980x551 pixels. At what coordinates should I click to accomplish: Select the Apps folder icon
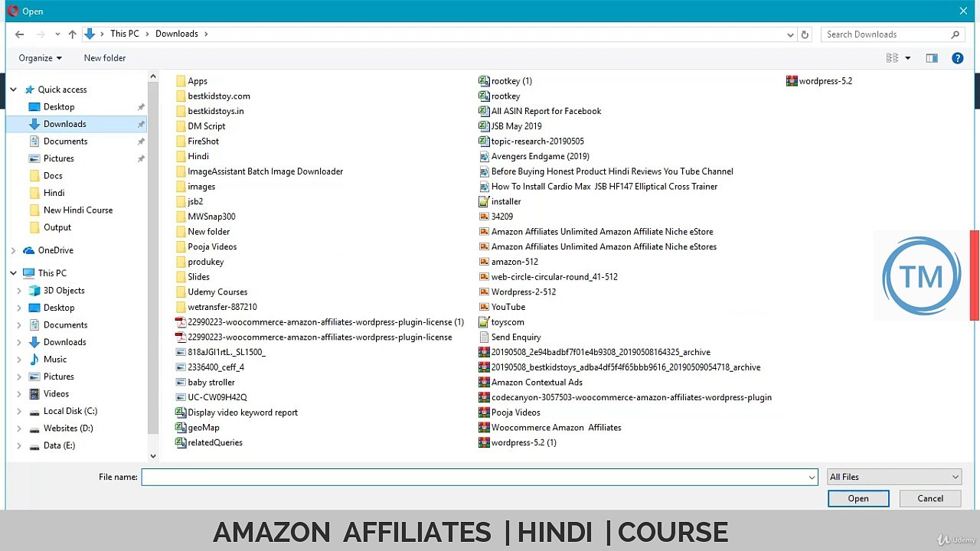click(181, 81)
